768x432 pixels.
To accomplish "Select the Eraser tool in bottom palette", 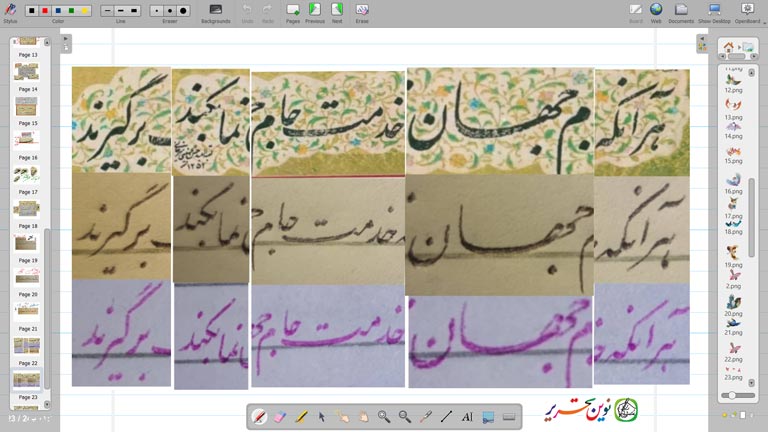I will 280,416.
